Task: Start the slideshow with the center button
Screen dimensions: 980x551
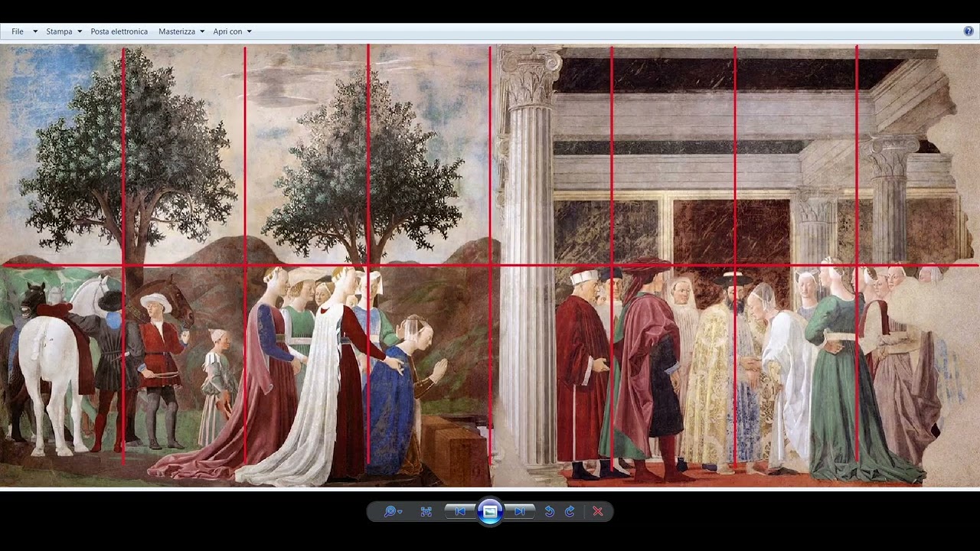Action: tap(490, 511)
